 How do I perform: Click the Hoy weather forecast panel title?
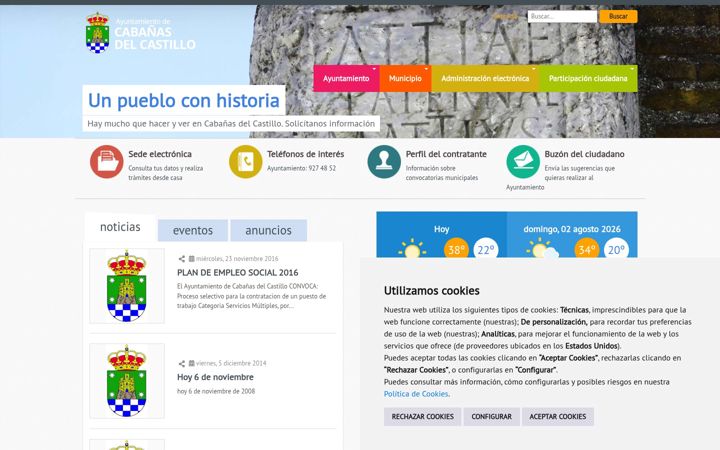coord(441,229)
